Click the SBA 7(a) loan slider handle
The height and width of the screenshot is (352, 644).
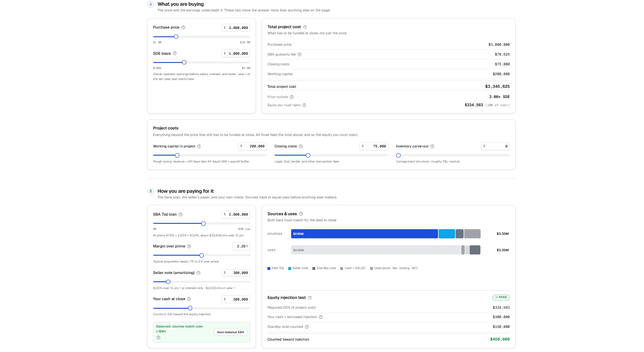[203, 223]
